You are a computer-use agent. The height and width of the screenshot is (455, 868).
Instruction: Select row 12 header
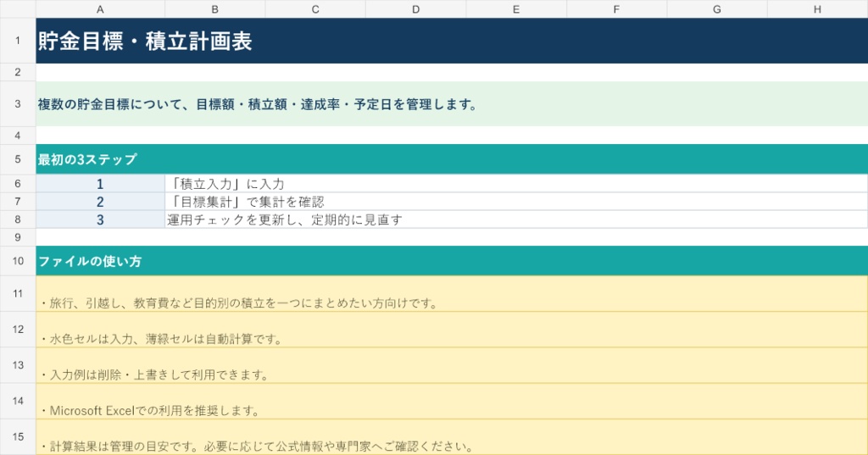pos(18,330)
